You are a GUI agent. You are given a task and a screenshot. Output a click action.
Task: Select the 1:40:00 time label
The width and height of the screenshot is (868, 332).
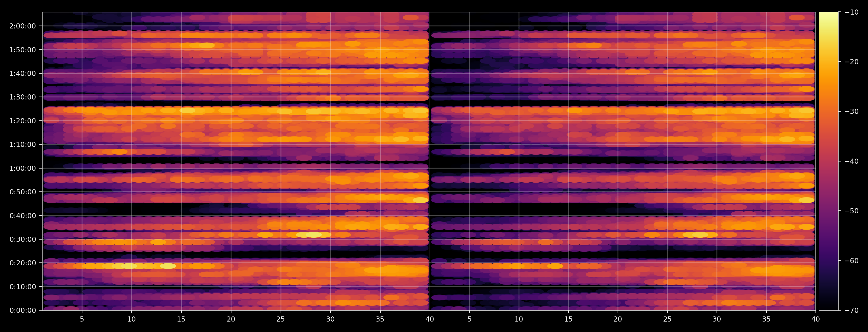pyautogui.click(x=23, y=73)
